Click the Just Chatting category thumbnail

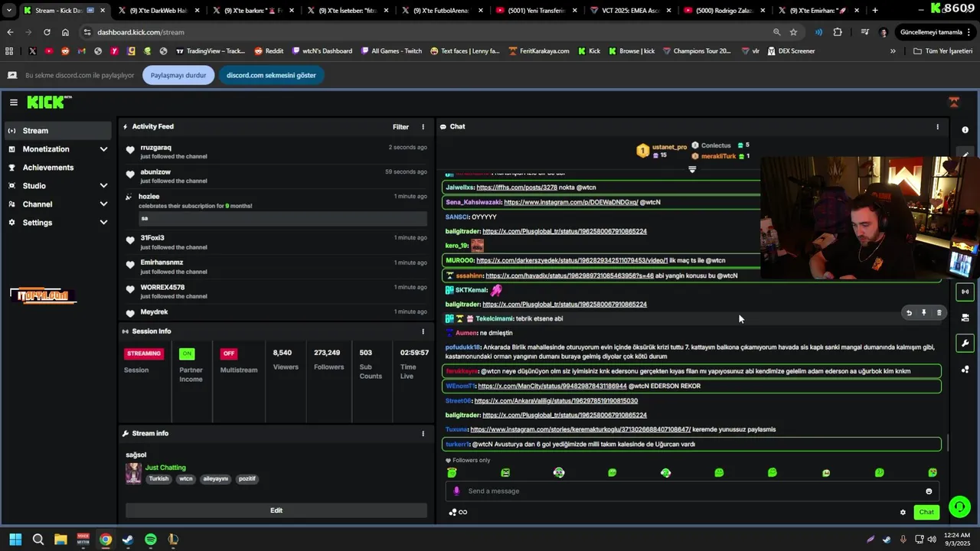point(134,474)
